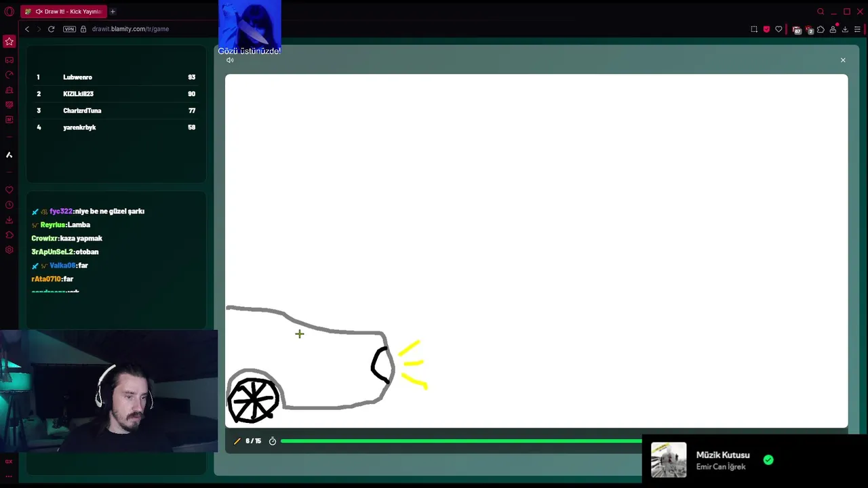868x488 pixels.
Task: Click rAta0710's far chat message
Action: pyautogui.click(x=52, y=279)
